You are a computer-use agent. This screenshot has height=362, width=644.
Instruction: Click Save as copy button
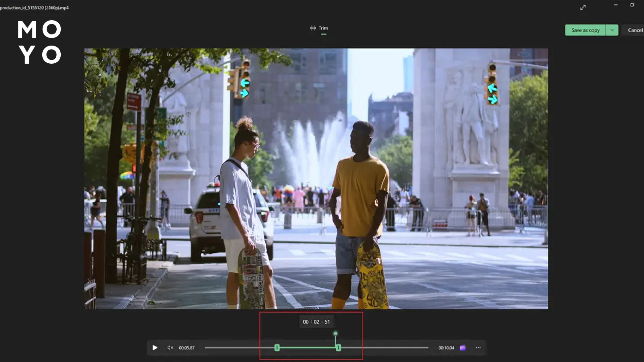coord(585,30)
